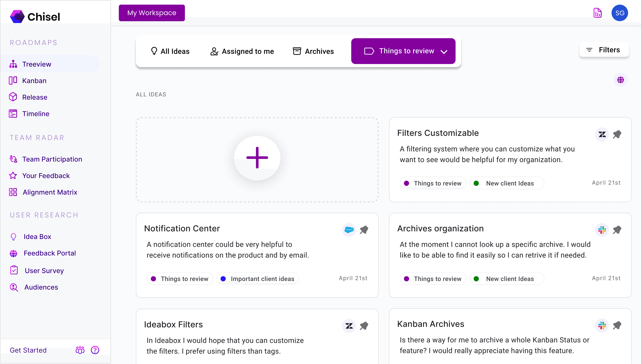Toggle pin on Kanban Archives card
The image size is (641, 364).
(617, 325)
